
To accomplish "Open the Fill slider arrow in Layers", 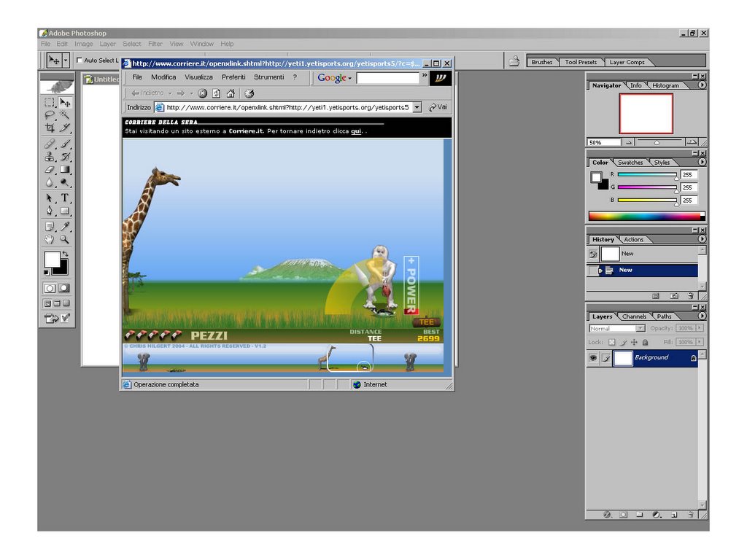I will (700, 342).
